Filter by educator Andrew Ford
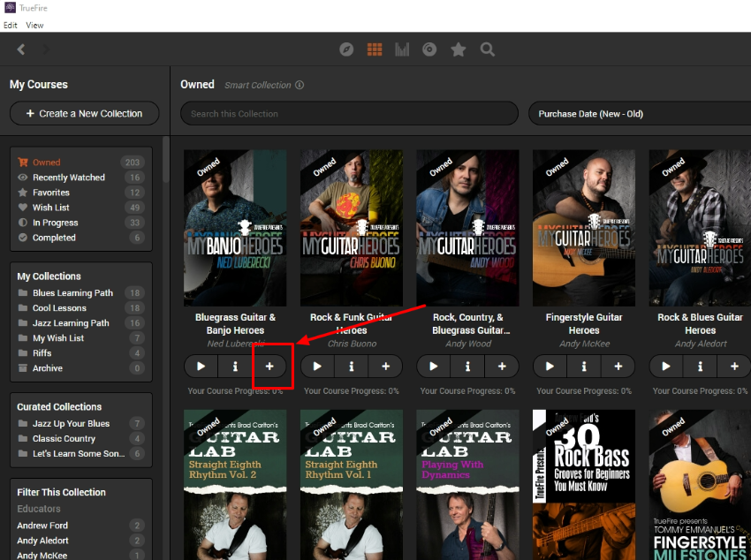This screenshot has height=560, width=751. coord(81,526)
